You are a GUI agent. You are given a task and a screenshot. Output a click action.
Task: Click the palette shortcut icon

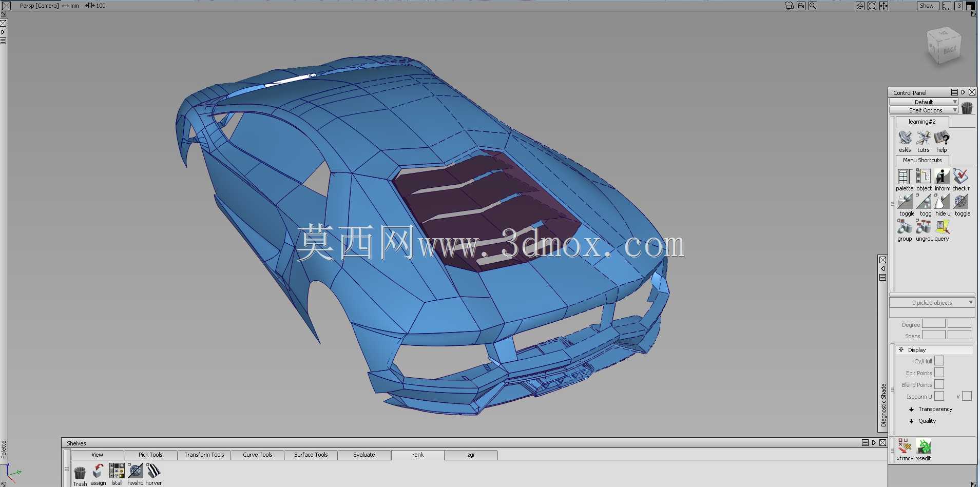(x=905, y=176)
